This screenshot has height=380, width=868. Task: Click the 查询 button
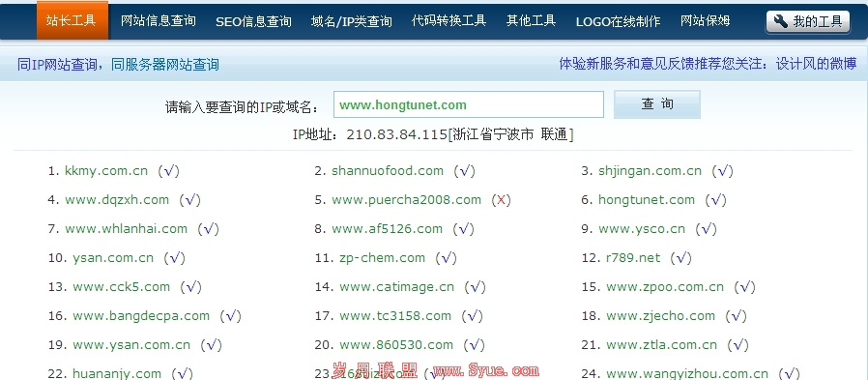point(657,104)
